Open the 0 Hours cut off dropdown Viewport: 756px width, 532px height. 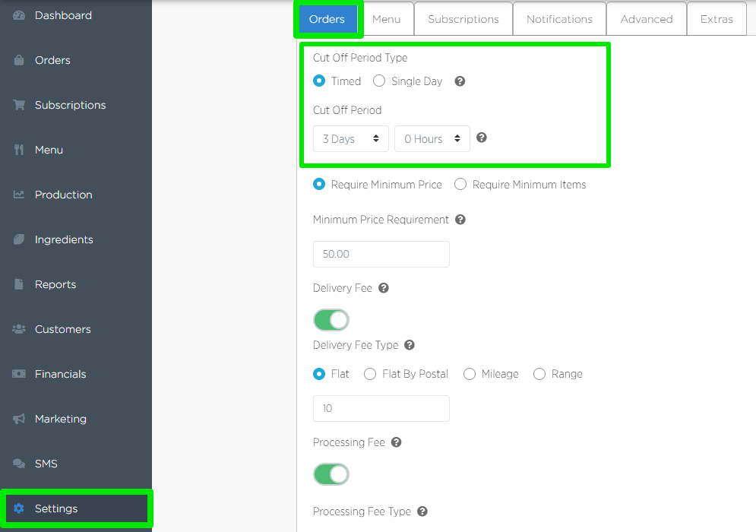[432, 139]
